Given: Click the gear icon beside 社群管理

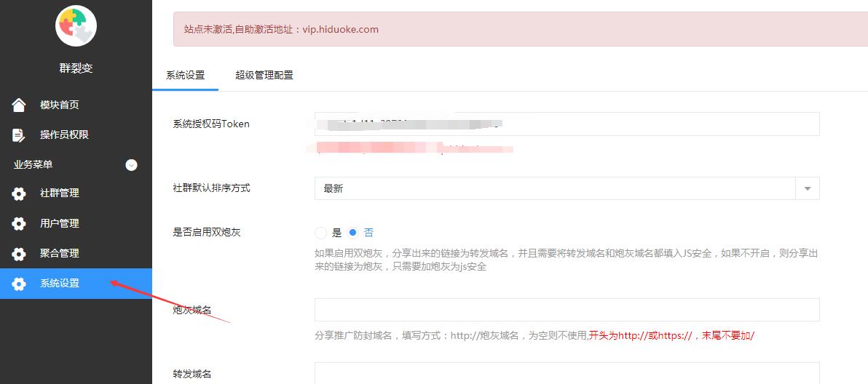Looking at the screenshot, I should tap(19, 193).
